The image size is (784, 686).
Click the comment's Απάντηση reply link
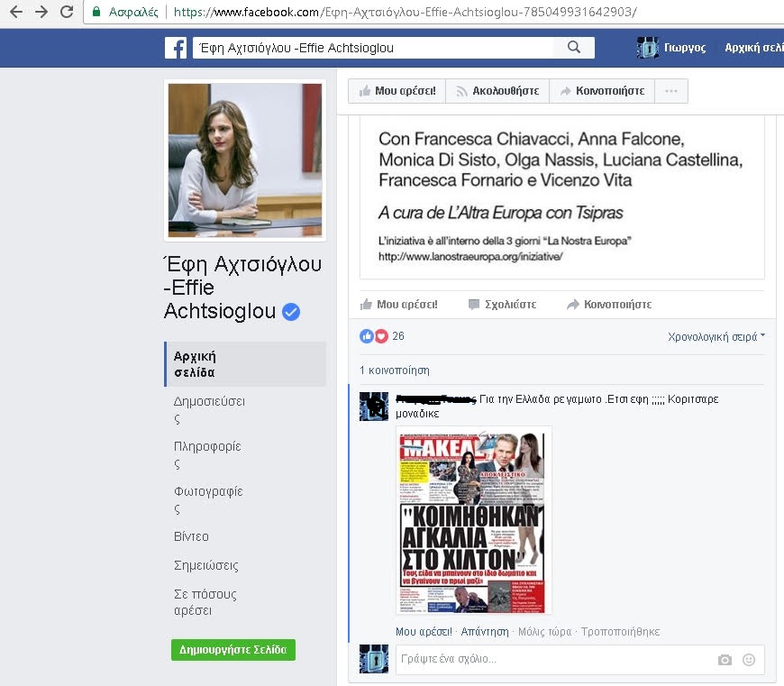pyautogui.click(x=485, y=632)
